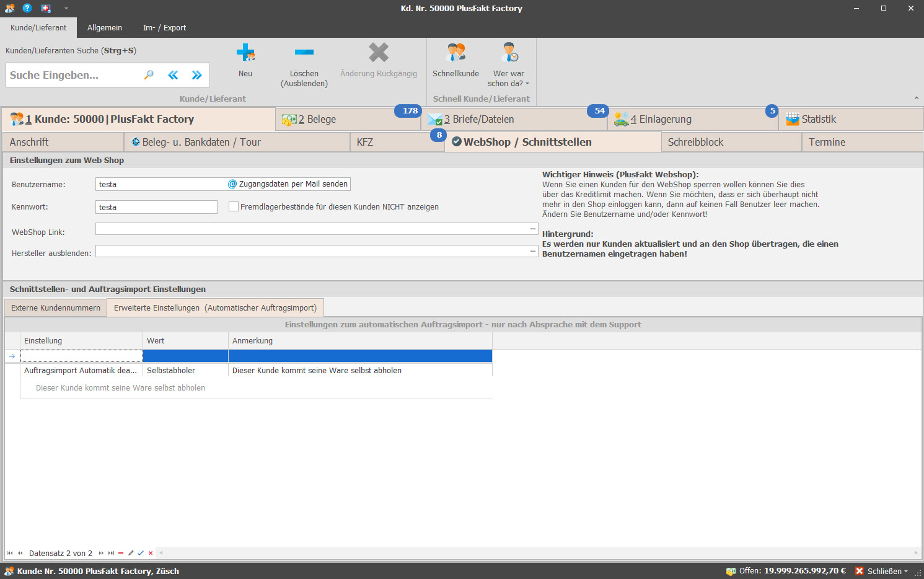Click the customer icon in the title bar
The image size is (924, 579).
click(9, 8)
